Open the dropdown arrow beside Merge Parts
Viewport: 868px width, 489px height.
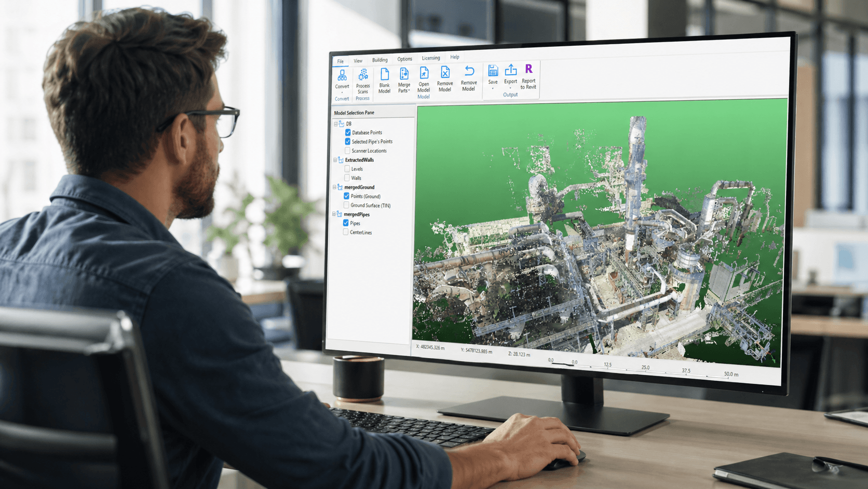tap(409, 91)
